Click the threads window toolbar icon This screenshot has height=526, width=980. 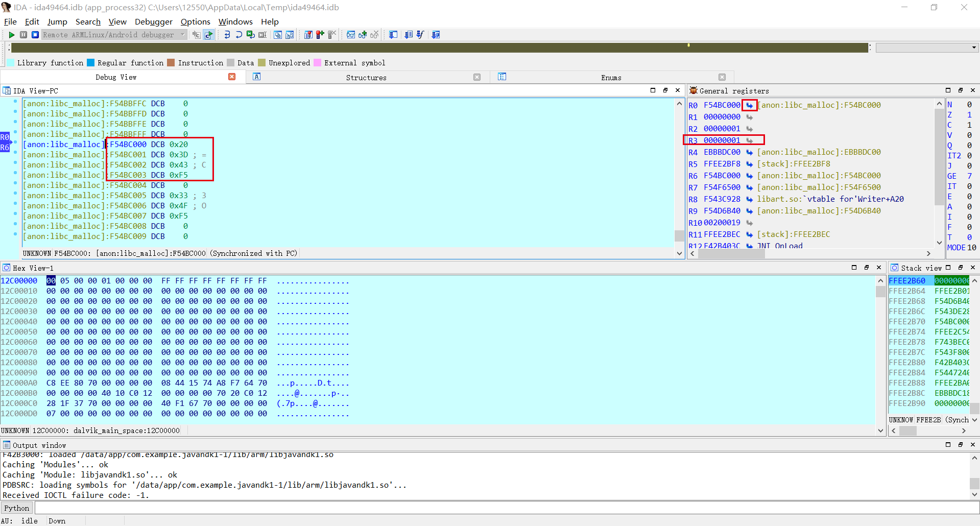pos(278,35)
